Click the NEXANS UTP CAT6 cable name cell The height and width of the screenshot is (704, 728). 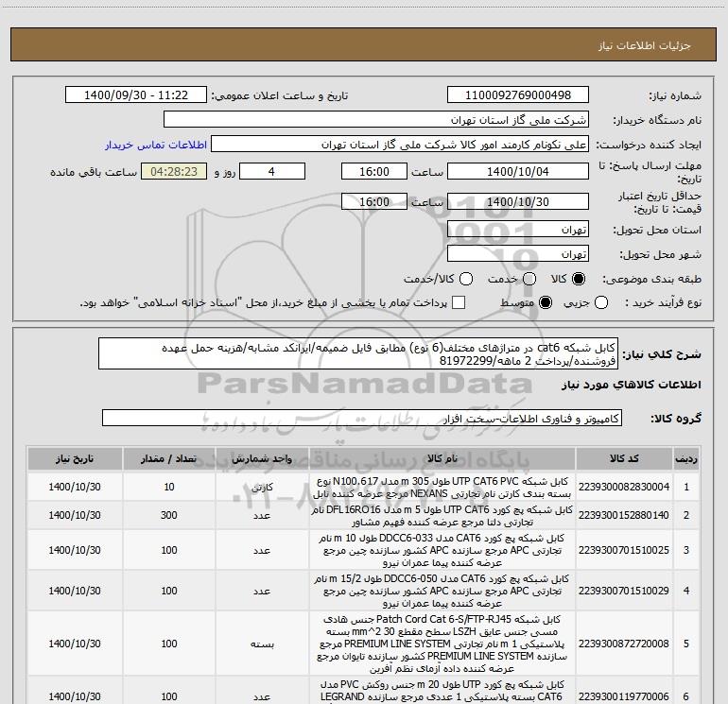442,487
